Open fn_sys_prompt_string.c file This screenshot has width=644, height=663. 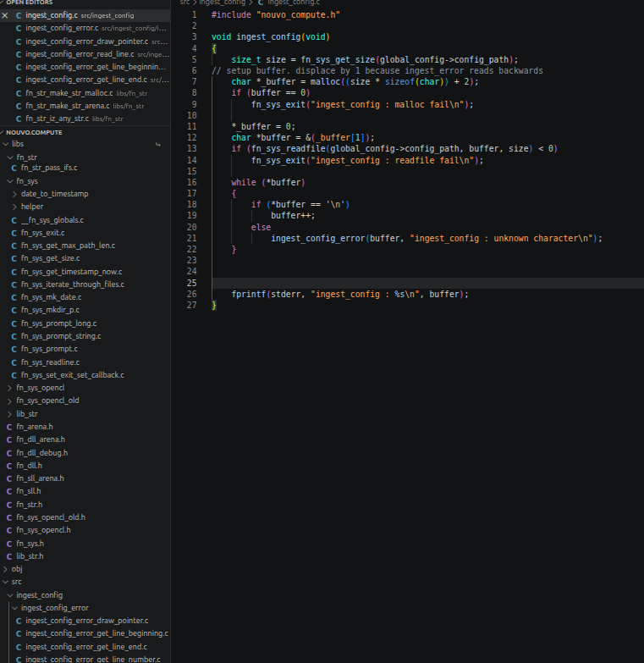coord(61,335)
